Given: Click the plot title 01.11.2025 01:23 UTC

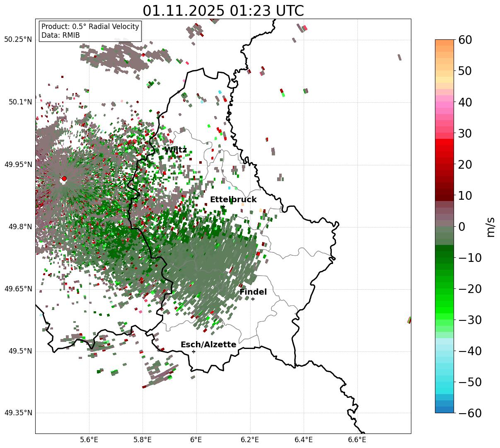Looking at the screenshot, I should 223,11.
